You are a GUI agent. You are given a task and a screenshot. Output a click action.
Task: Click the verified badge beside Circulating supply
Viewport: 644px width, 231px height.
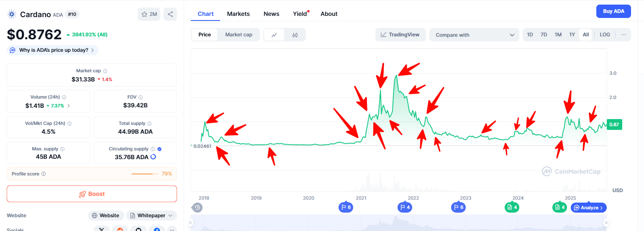pos(159,149)
